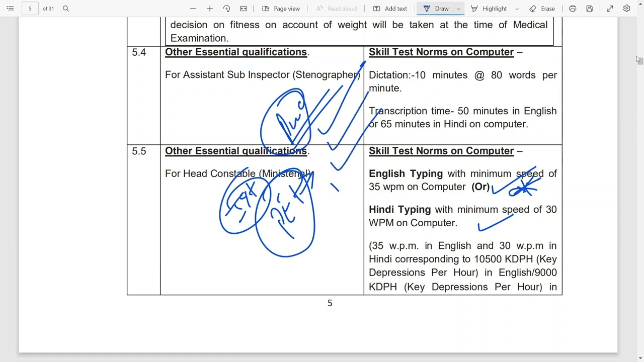Open the table of contents sidebar
The width and height of the screenshot is (644, 362).
pyautogui.click(x=10, y=9)
